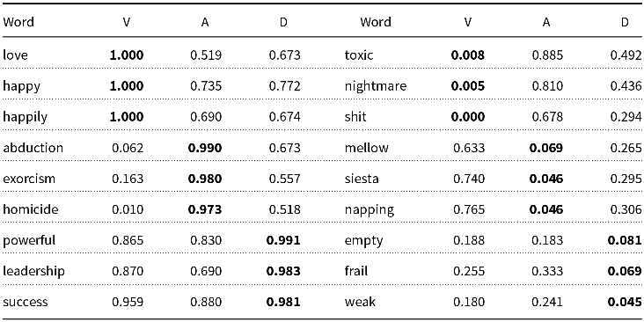
Task: Select the 'mellow' word cell
Action: pyautogui.click(x=366, y=148)
